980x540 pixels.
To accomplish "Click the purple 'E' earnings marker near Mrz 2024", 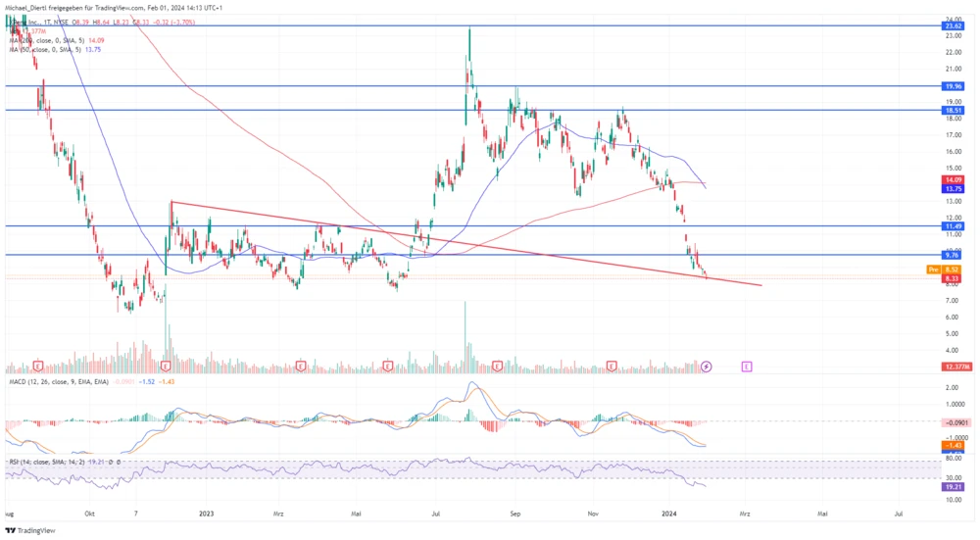I will 747,367.
